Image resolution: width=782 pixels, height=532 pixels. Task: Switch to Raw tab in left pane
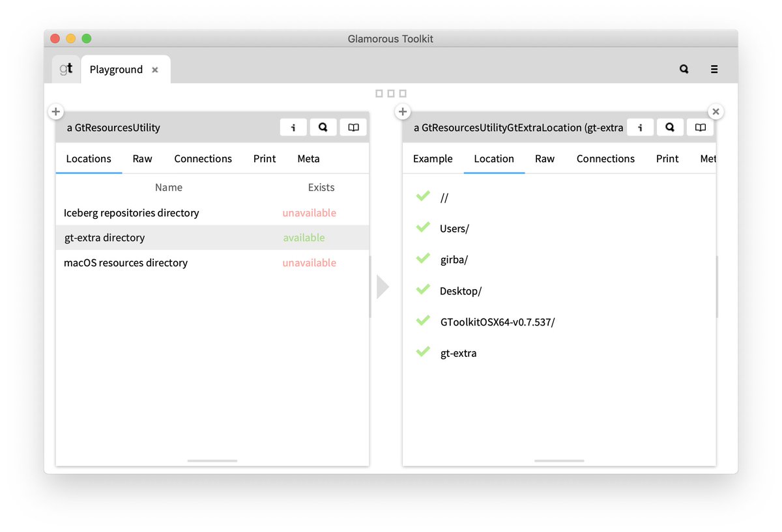point(142,159)
